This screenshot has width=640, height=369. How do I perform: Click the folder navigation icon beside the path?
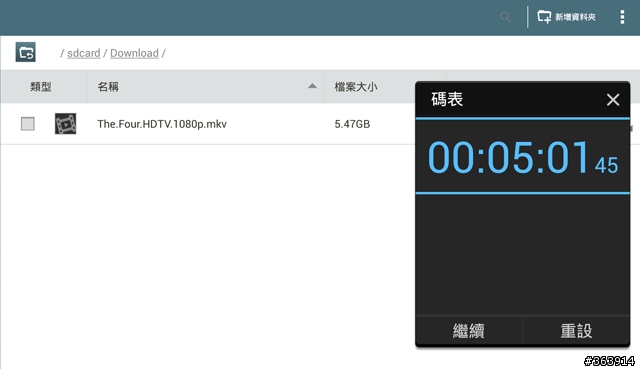pyautogui.click(x=26, y=52)
